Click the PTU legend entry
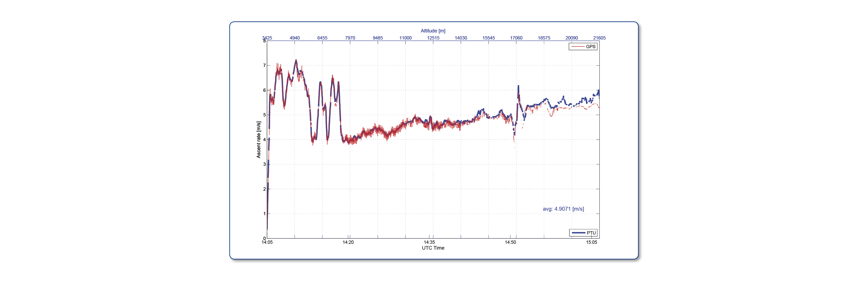The width and height of the screenshot is (868, 281). click(x=583, y=233)
